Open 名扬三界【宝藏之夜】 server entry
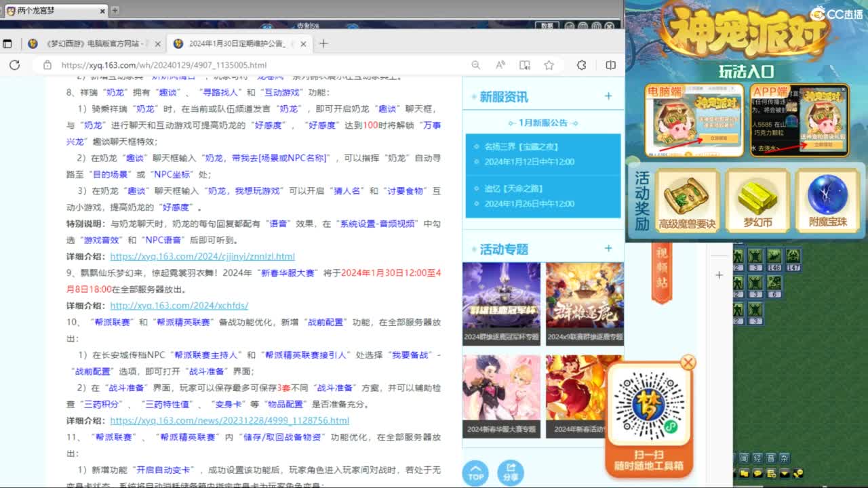Screen dimensions: 868x488 (x=521, y=146)
